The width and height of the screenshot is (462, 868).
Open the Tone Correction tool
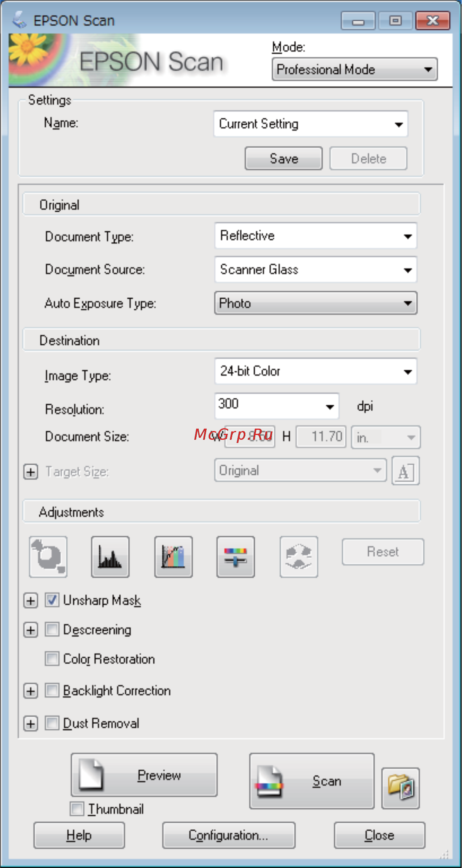click(174, 556)
